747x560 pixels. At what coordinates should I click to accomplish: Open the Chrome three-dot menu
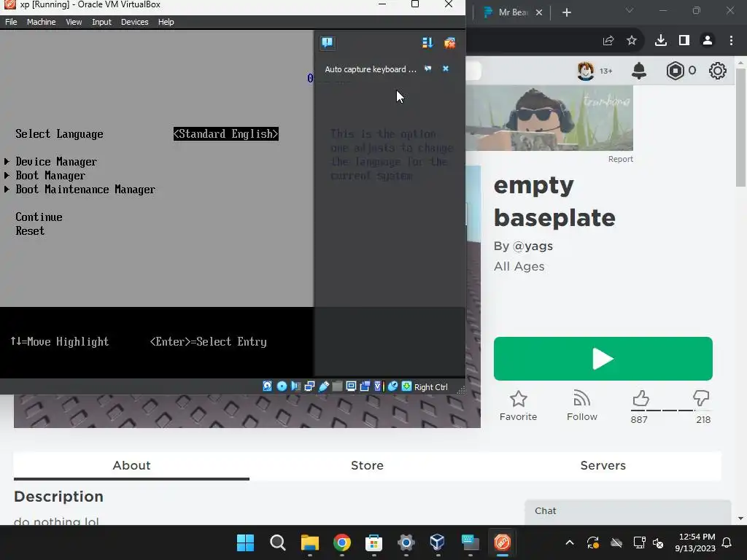(x=731, y=41)
